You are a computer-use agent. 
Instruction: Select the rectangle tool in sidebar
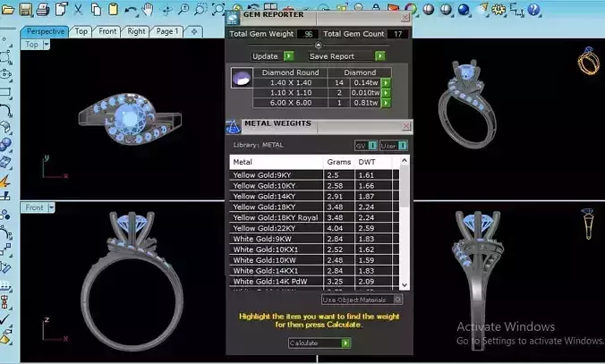[5, 92]
